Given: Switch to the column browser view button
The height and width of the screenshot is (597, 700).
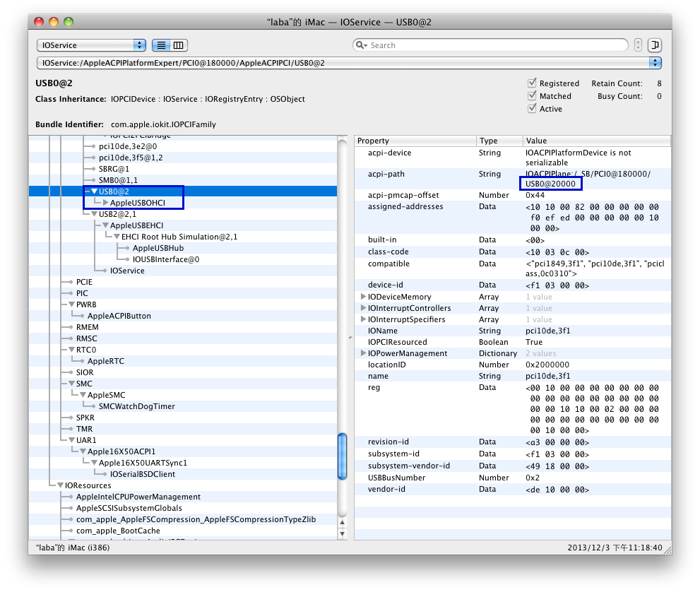Looking at the screenshot, I should tap(179, 45).
